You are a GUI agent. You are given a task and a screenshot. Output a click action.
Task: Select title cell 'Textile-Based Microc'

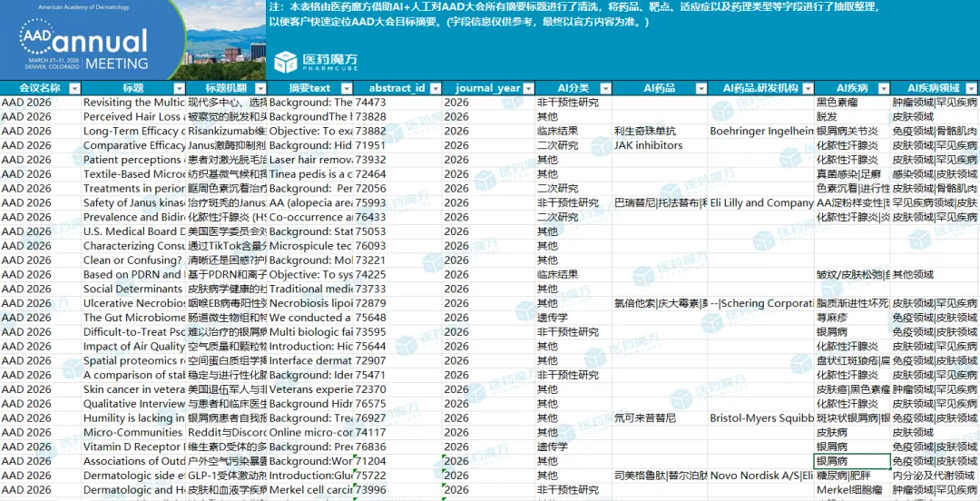coord(133,174)
